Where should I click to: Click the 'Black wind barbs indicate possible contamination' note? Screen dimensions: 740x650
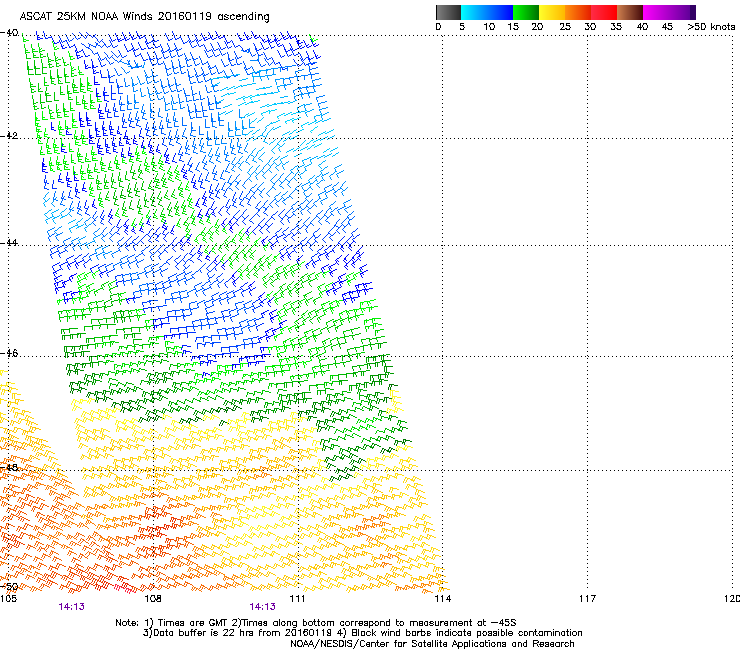[x=467, y=633]
